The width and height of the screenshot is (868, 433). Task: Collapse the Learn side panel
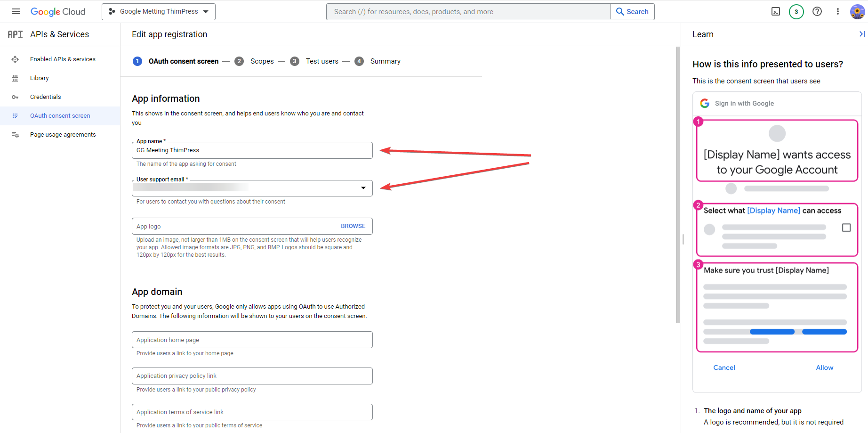coord(862,34)
